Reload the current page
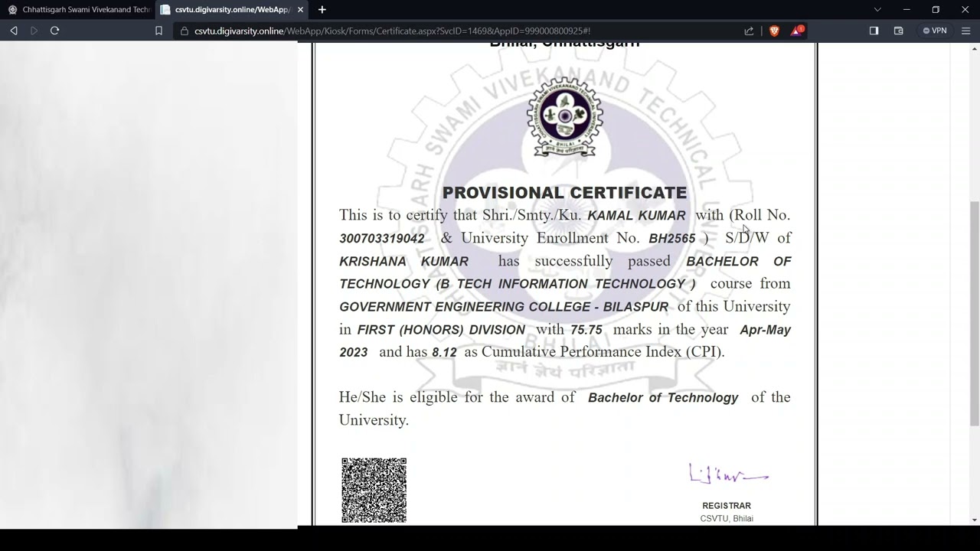Screen dimensions: 980x551 [55, 31]
